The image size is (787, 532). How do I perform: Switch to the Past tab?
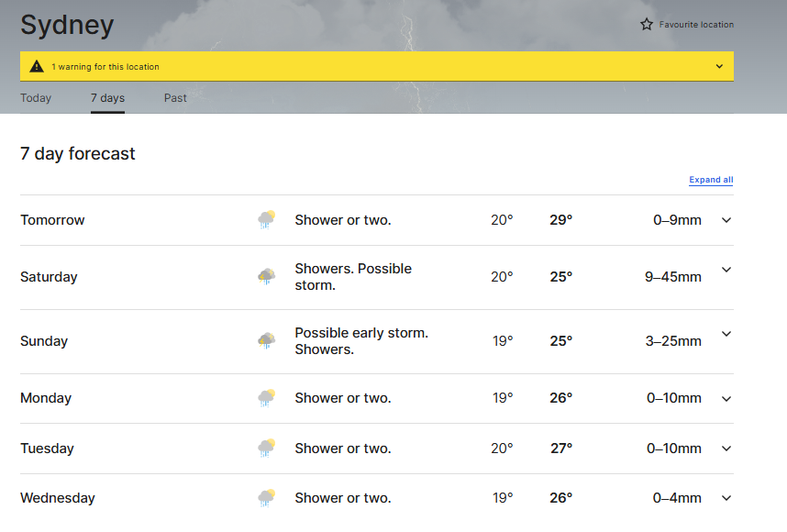pyautogui.click(x=175, y=98)
